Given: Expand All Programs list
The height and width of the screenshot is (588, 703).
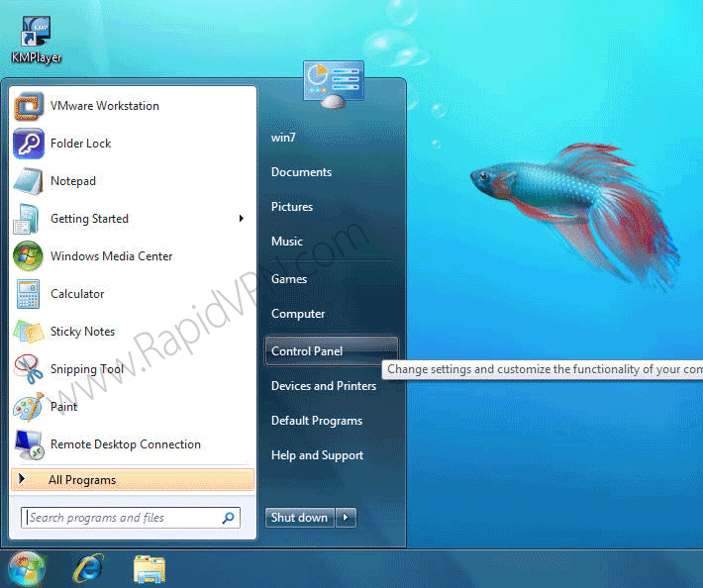Looking at the screenshot, I should 133,480.
